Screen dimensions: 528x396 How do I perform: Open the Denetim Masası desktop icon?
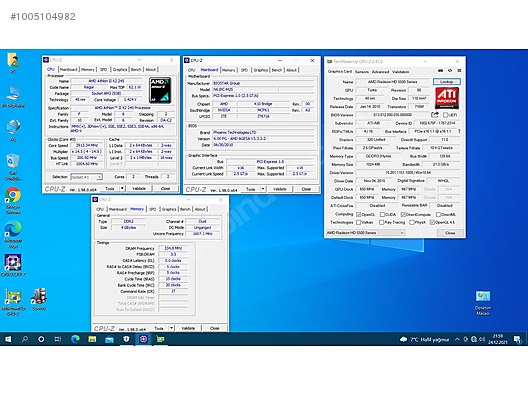pos(483,303)
